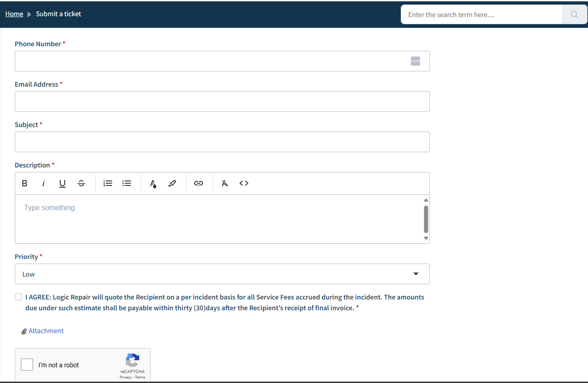This screenshot has height=383, width=588.
Task: Insert a hyperlink in description
Action: 199,183
